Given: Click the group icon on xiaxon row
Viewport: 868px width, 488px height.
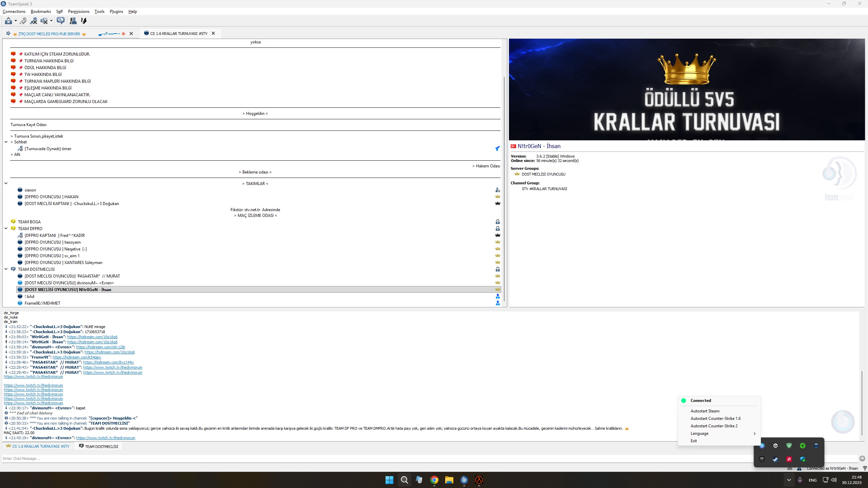Looking at the screenshot, I should click(x=498, y=190).
